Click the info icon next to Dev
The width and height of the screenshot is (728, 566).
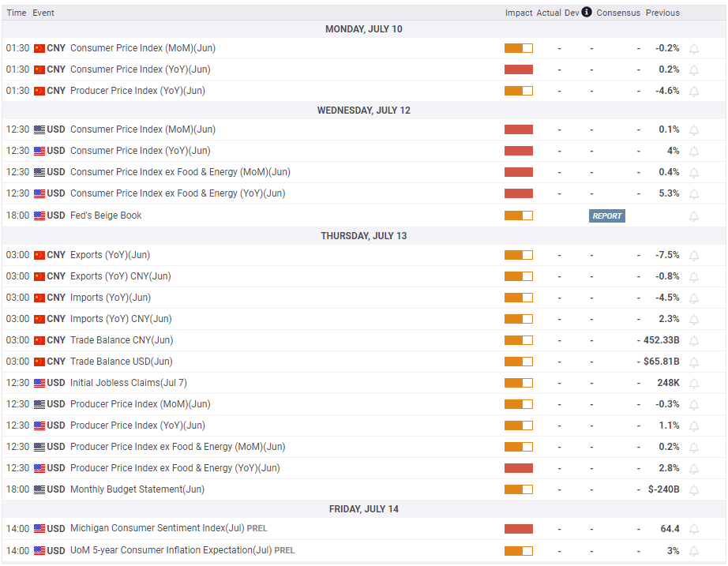[x=587, y=13]
